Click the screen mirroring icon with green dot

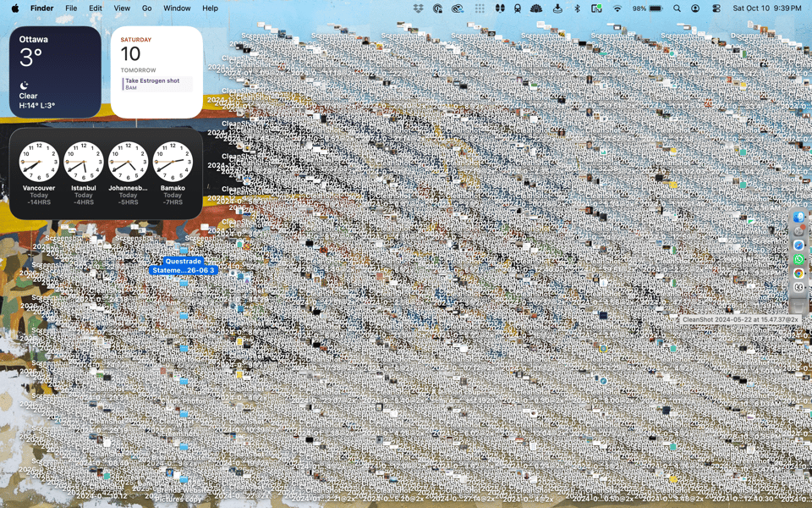point(596,8)
